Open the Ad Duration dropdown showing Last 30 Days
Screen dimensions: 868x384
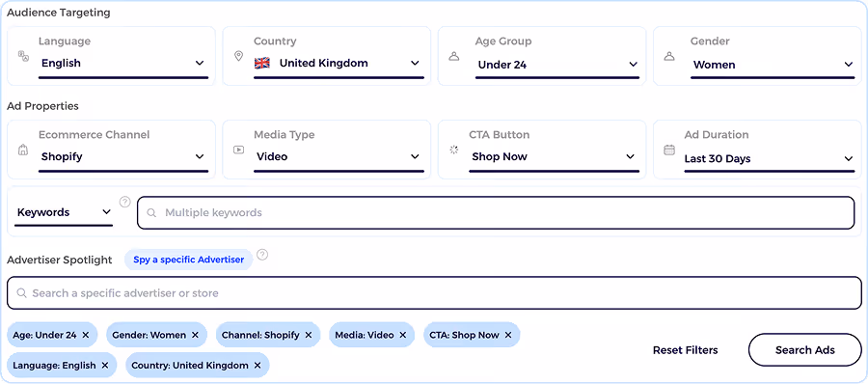pos(770,159)
